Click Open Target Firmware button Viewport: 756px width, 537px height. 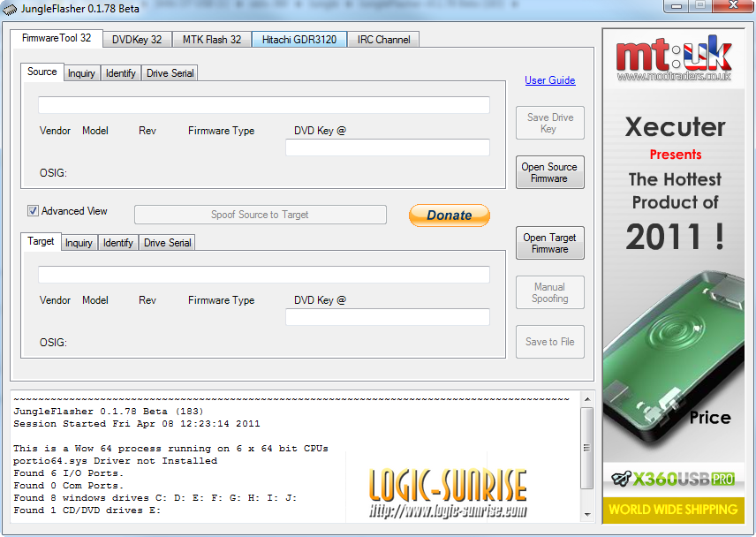click(x=549, y=243)
